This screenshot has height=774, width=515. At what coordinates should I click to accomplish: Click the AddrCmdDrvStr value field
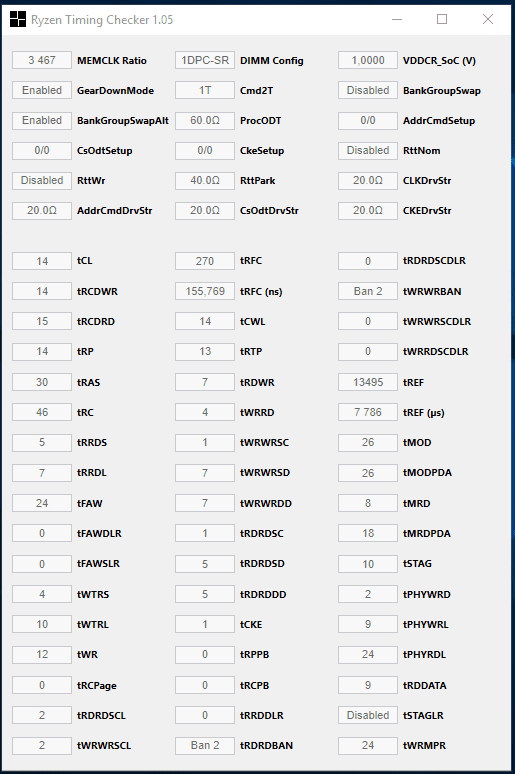point(42,211)
